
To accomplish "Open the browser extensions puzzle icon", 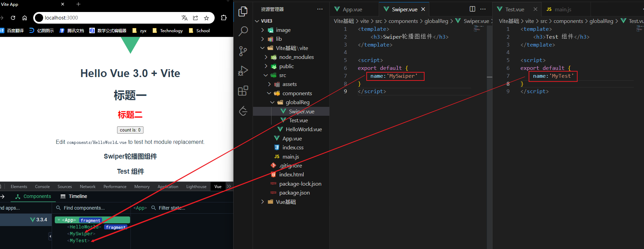I will click(x=224, y=18).
